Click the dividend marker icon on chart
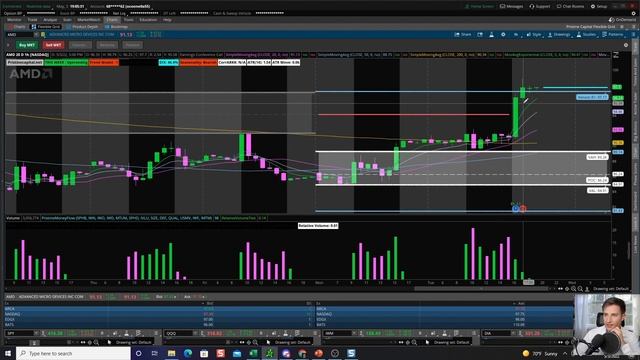640x360 pixels. 522,209
